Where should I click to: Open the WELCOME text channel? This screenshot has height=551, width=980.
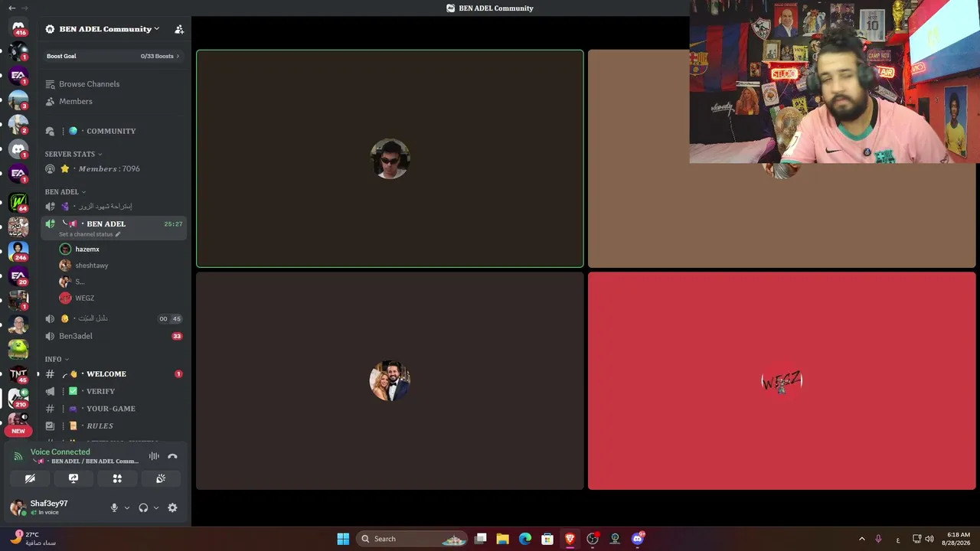pos(113,374)
